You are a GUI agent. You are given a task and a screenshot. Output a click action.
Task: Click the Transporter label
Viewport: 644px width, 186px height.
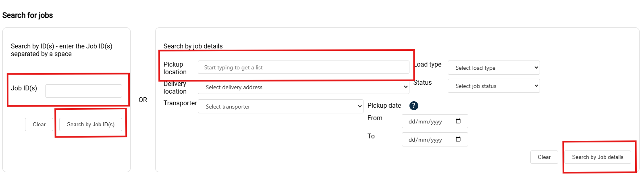pyautogui.click(x=180, y=103)
